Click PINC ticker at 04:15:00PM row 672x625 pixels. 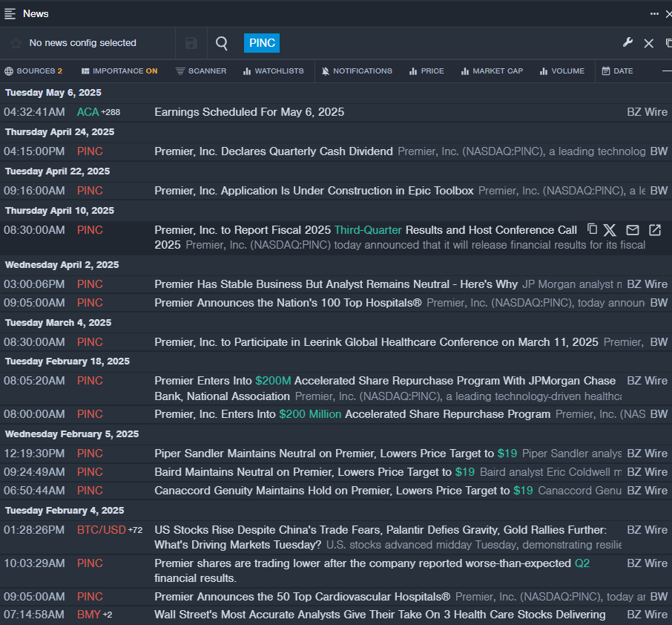[90, 151]
